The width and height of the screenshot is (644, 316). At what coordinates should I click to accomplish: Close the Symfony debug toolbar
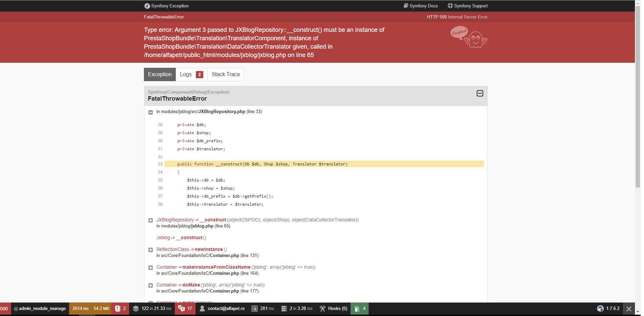629,309
